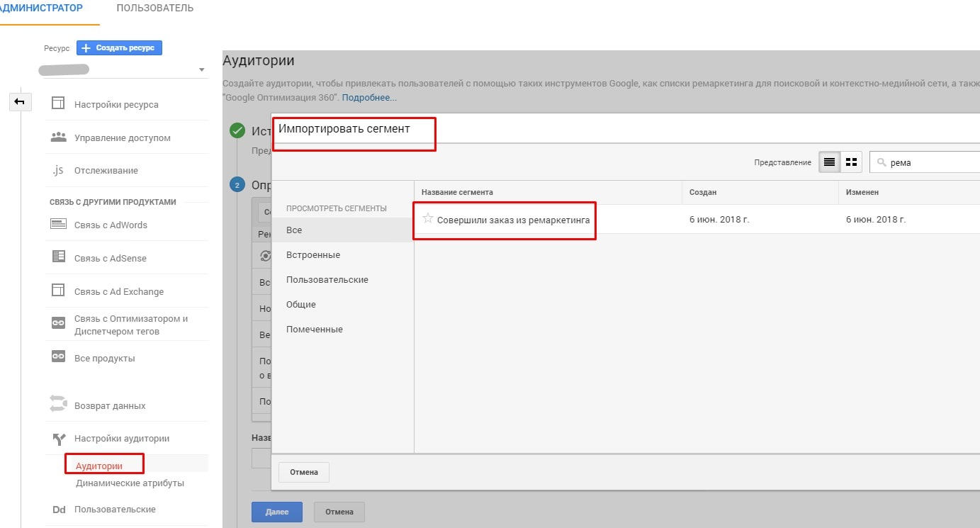Select Пользовательские segment category
The image size is (980, 528).
[x=327, y=279]
